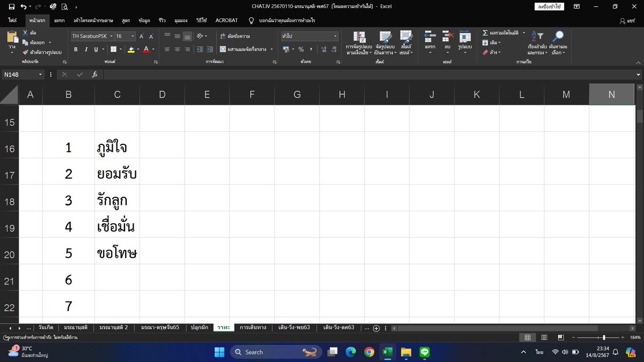This screenshot has height=362, width=644.
Task: Apply percent style to cell
Action: pyautogui.click(x=301, y=49)
